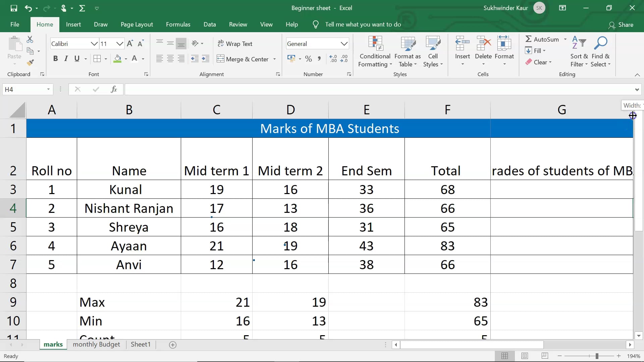Open the Number Format dropdown
The image size is (644, 362).
[x=344, y=44]
